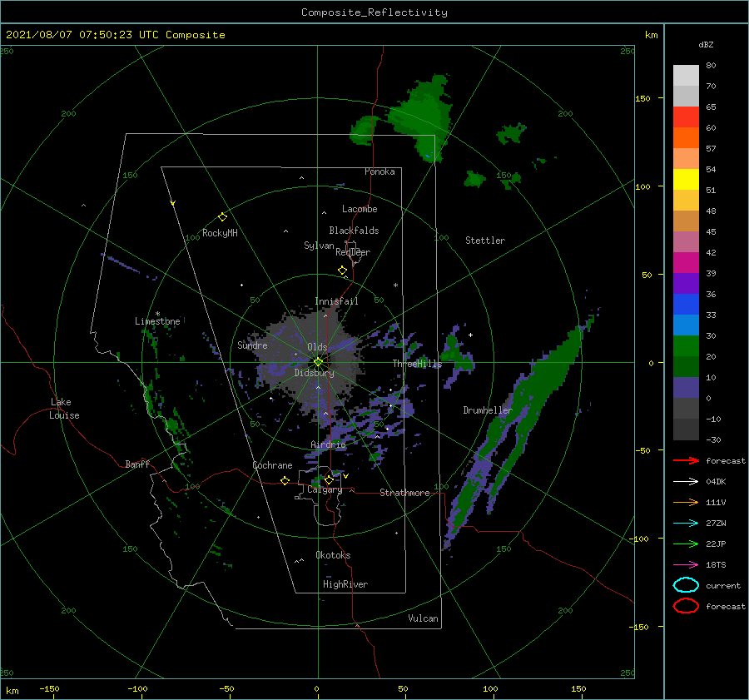Click the Vulcan city label
The height and width of the screenshot is (700, 749).
(x=424, y=618)
